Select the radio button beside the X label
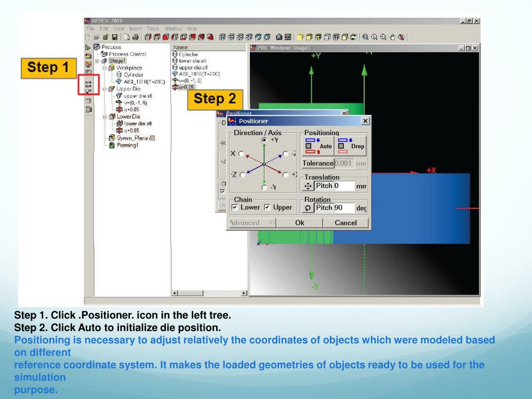 pyautogui.click(x=242, y=154)
